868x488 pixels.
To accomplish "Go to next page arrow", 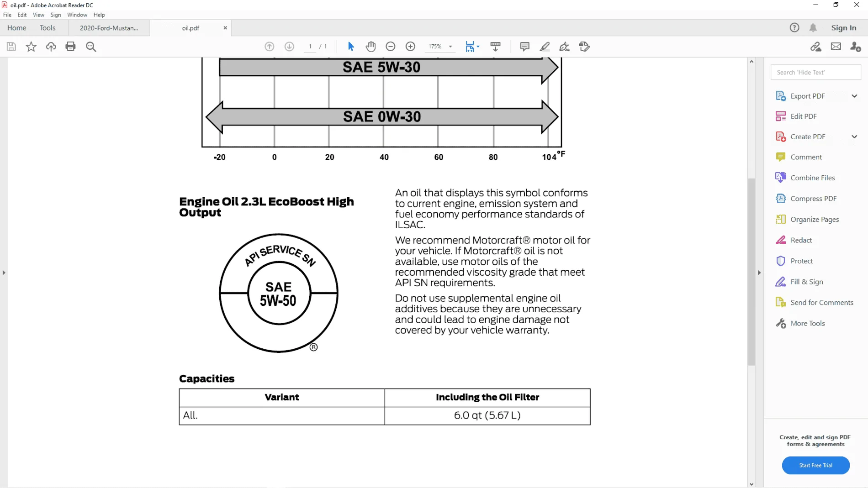I will point(289,47).
